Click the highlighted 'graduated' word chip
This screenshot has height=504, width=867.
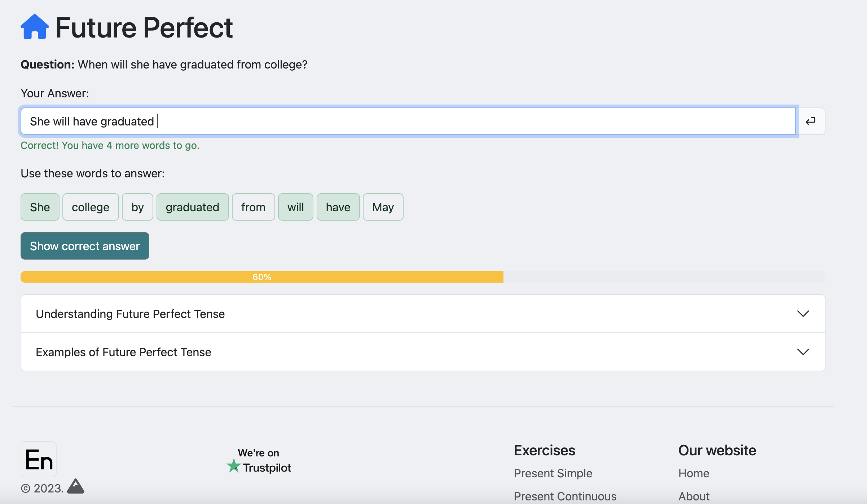coord(192,207)
